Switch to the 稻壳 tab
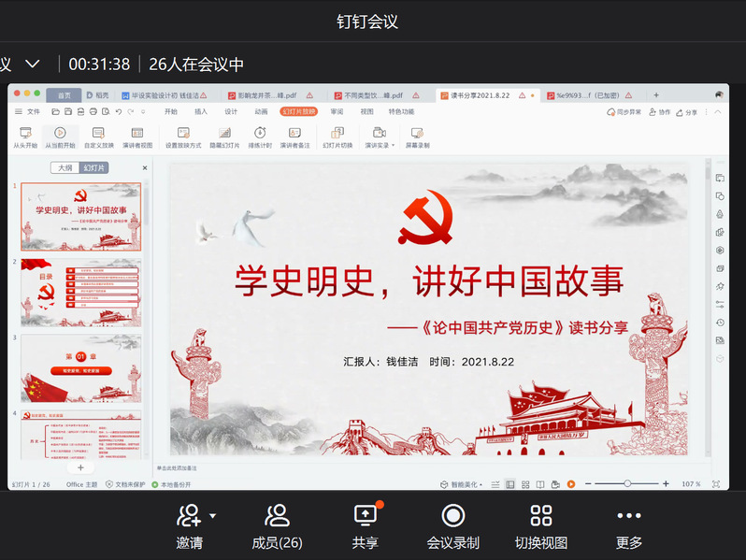 [97, 95]
